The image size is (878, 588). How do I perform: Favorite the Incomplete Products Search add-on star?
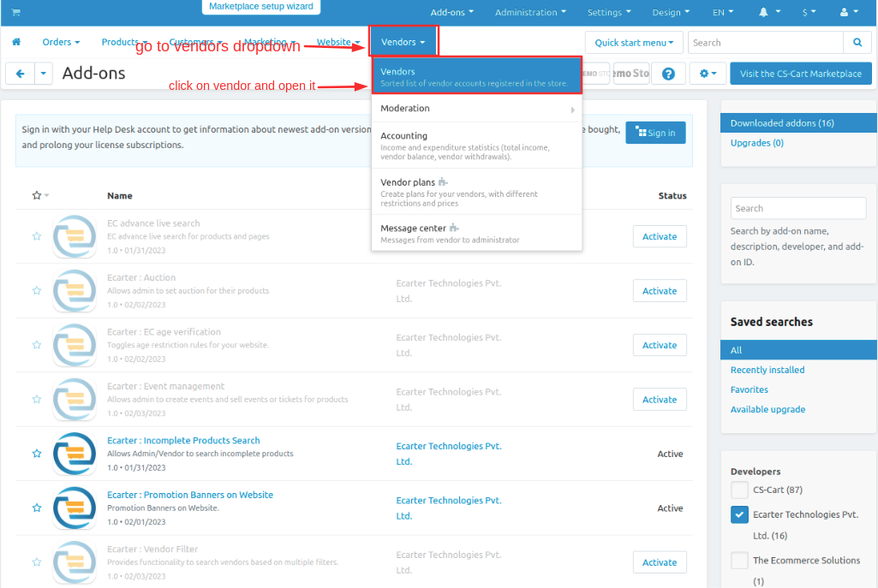(x=37, y=454)
